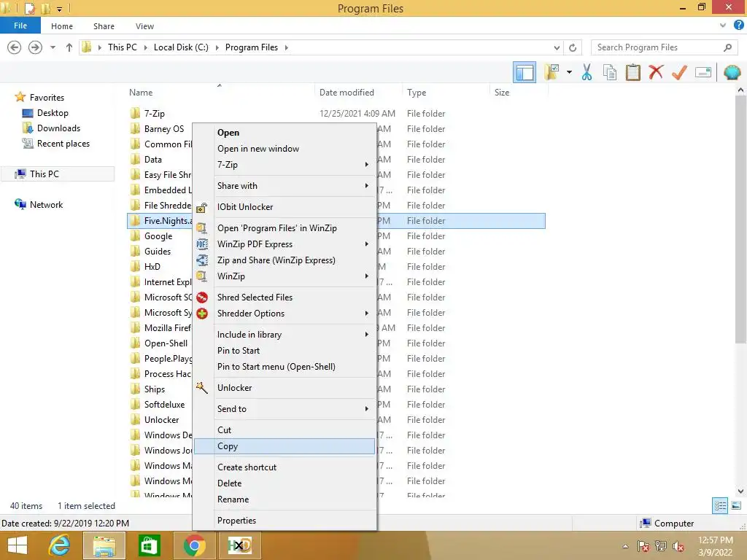Click the Forward navigation arrow

(35, 47)
